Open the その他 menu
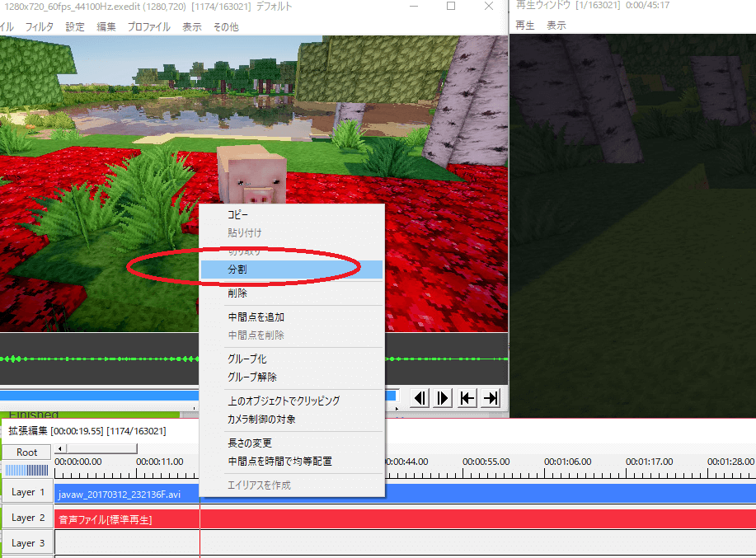The height and width of the screenshot is (558, 756). click(226, 27)
